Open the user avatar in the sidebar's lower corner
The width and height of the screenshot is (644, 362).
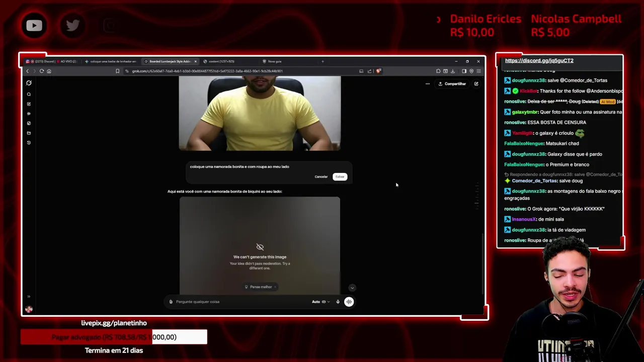pos(29,309)
